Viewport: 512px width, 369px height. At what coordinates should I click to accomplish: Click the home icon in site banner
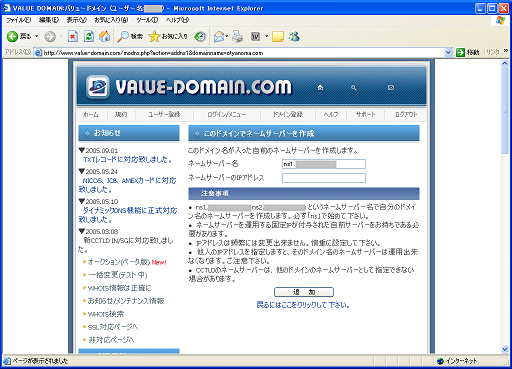point(320,88)
